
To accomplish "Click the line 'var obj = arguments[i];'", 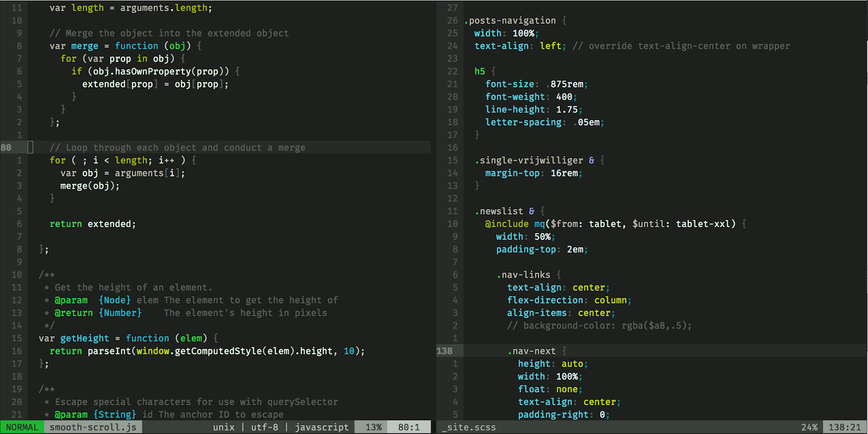I will pyautogui.click(x=123, y=173).
